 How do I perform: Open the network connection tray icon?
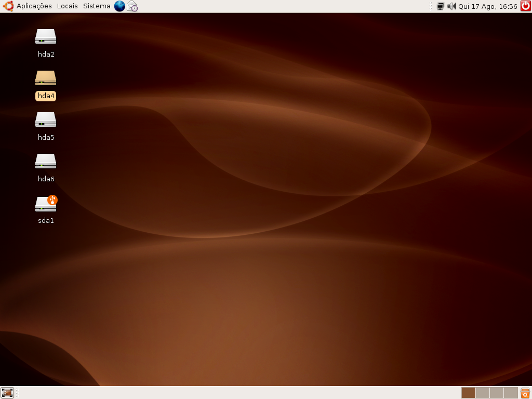point(441,6)
